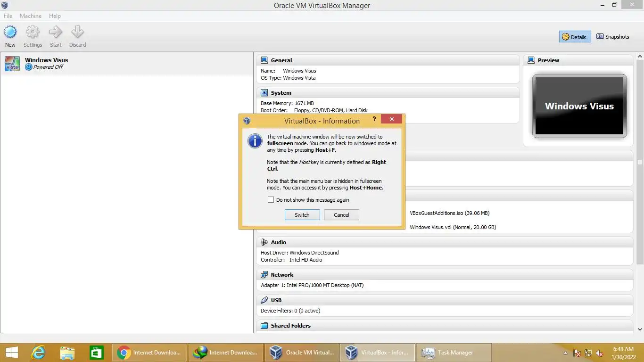Select the Task Manager taskbar button
This screenshot has height=362, width=644.
pos(454,353)
